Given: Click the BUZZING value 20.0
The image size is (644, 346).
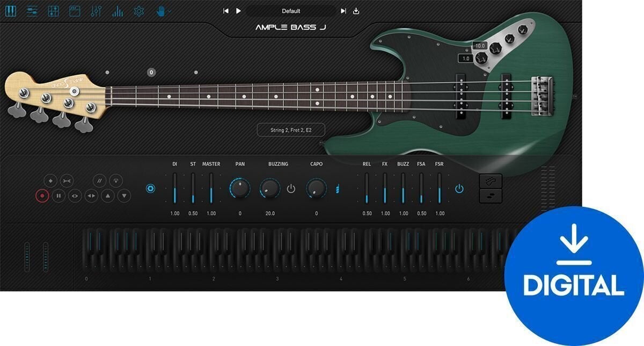Looking at the screenshot, I should (x=270, y=213).
